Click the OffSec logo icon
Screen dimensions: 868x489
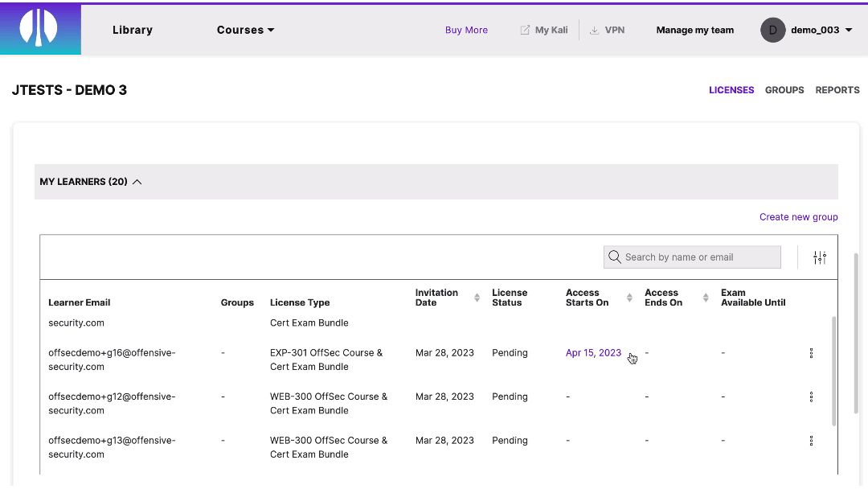(x=40, y=29)
